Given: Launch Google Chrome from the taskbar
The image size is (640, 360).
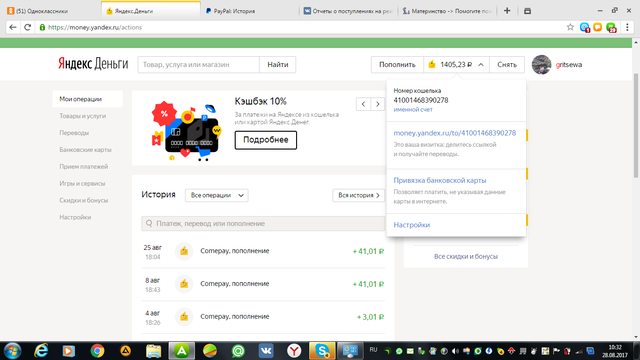Looking at the screenshot, I should 97,351.
